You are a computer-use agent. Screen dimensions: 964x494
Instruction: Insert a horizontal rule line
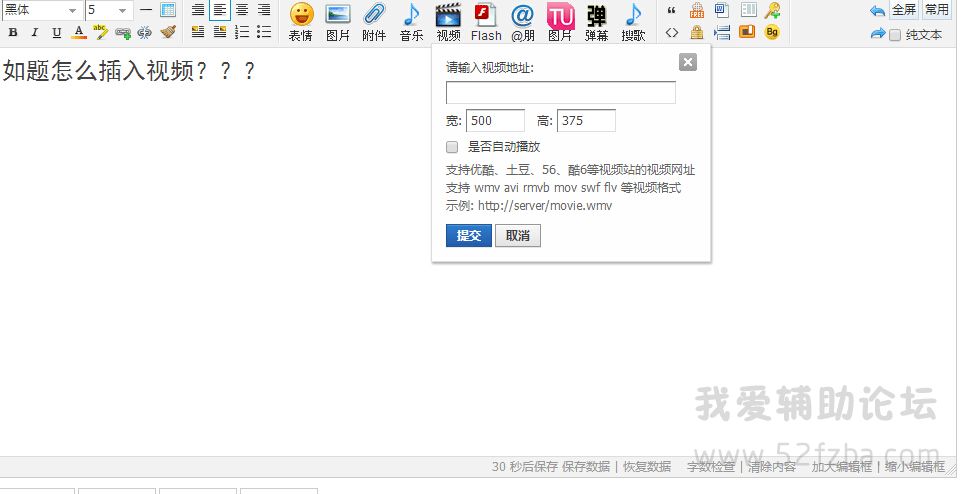pos(146,10)
